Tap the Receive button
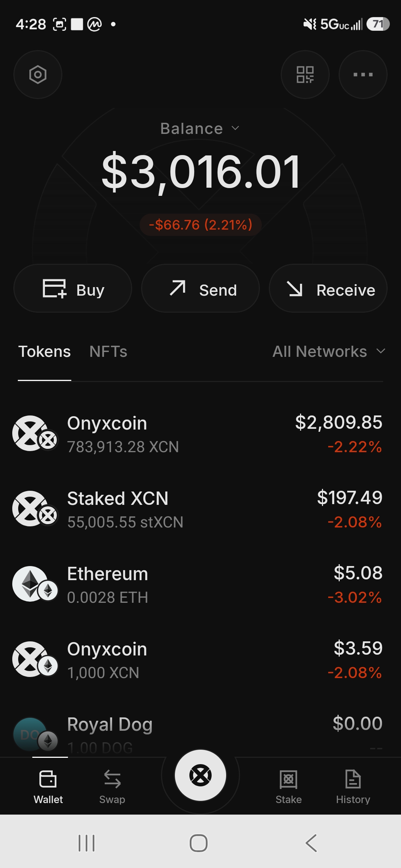 pos(328,288)
